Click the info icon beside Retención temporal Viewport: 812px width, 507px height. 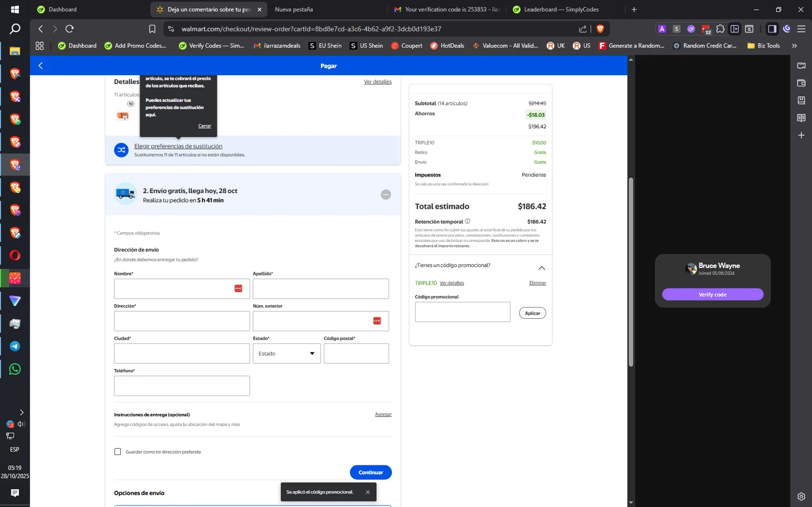pos(467,221)
